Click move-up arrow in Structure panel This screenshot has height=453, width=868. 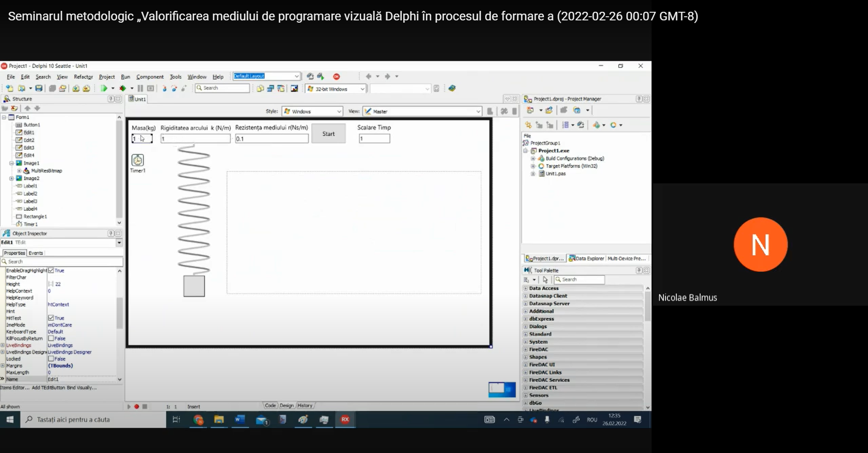pyautogui.click(x=27, y=108)
